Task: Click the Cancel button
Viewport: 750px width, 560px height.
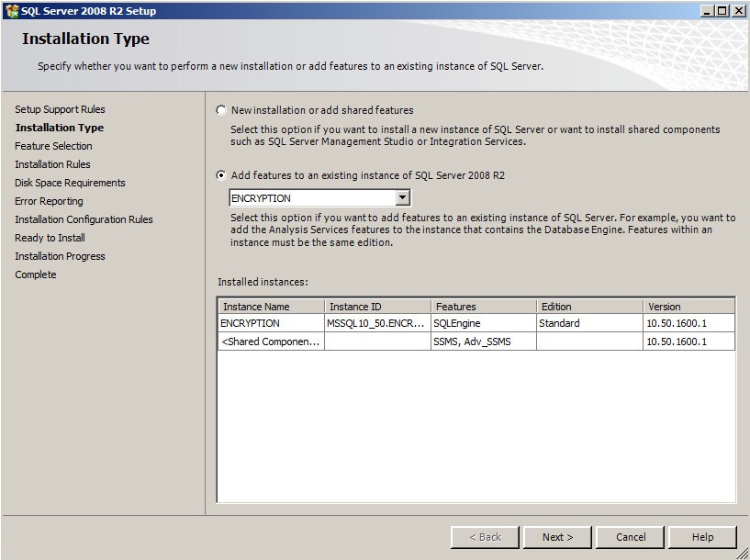Action: [x=631, y=537]
